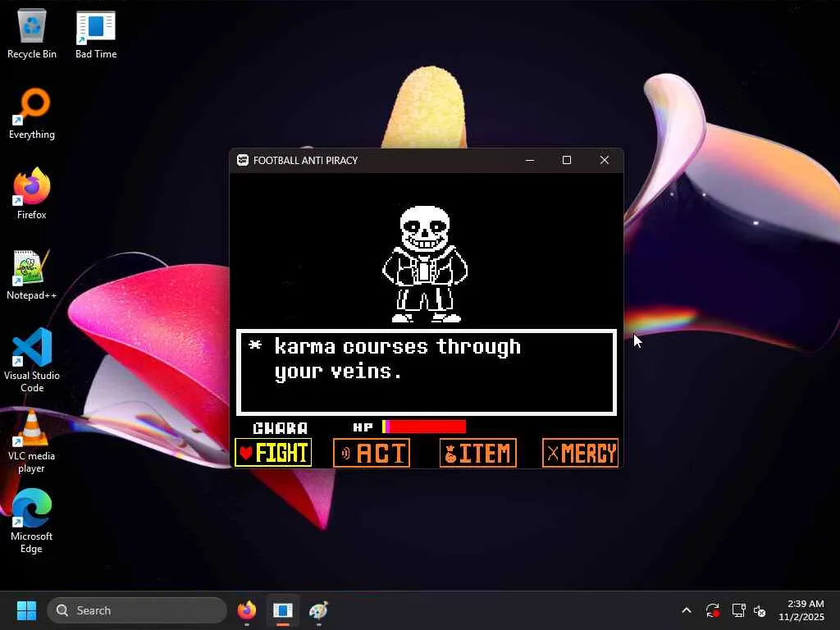Click the FOOTBALL ANTI PIRACY window icon
Viewport: 840px width, 630px height.
[x=243, y=160]
